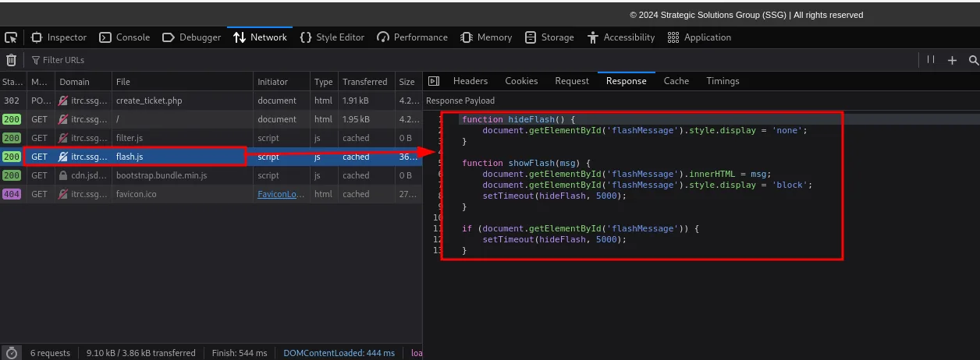Open the Cookies details tab
The width and height of the screenshot is (980, 360).
[x=521, y=81]
